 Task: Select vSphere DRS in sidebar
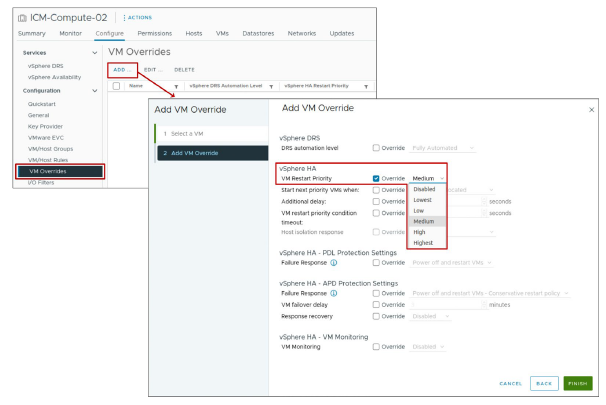click(46, 66)
